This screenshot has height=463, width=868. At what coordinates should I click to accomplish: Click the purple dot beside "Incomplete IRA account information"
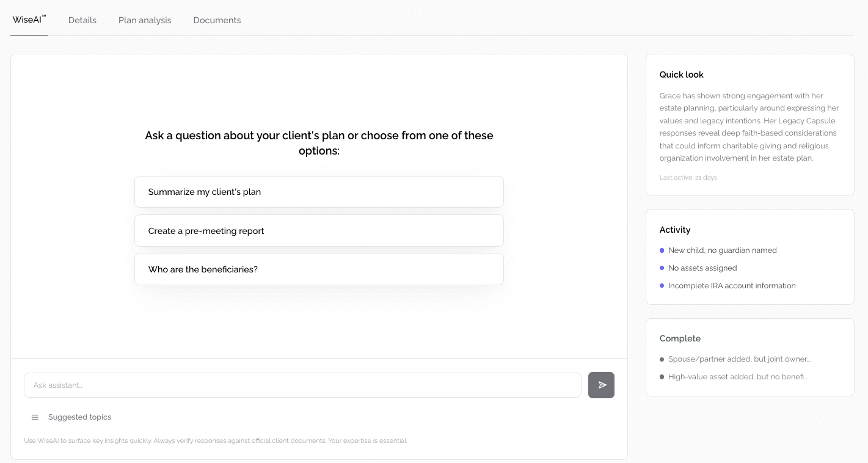pyautogui.click(x=662, y=285)
